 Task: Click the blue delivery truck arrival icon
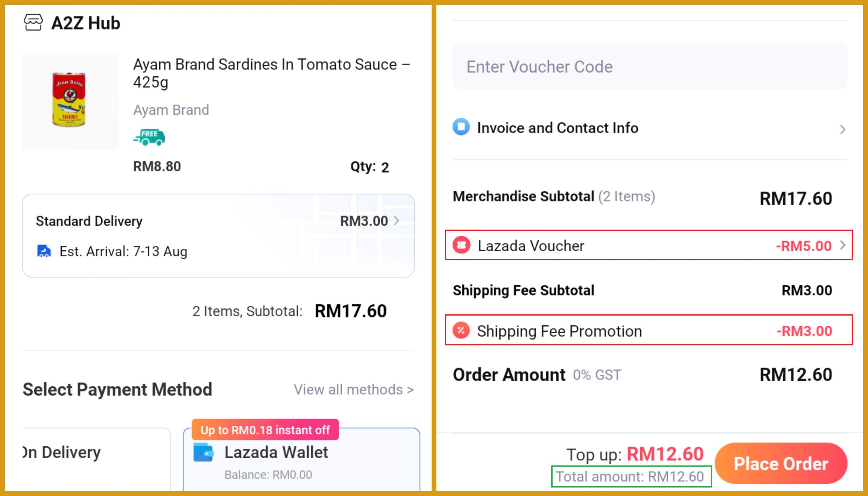pos(44,251)
